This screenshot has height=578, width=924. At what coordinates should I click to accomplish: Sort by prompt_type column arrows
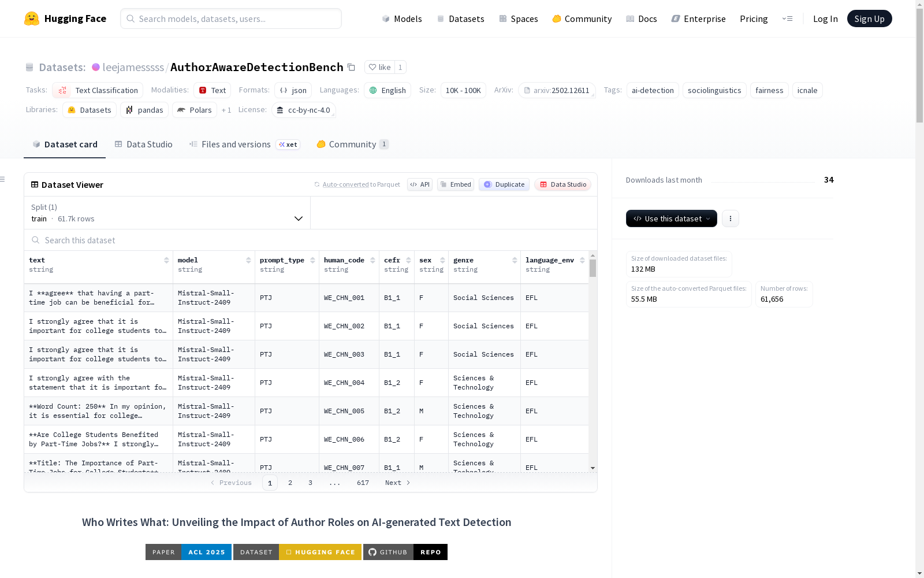click(x=312, y=260)
